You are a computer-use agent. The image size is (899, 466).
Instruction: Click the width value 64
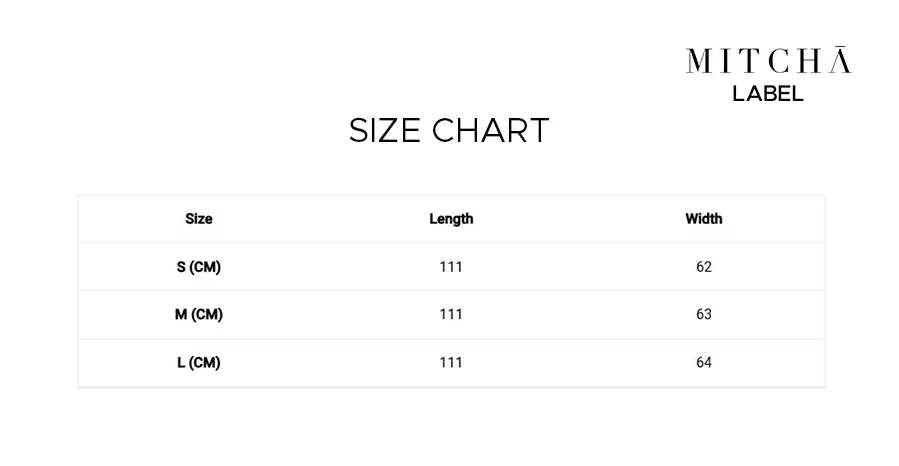pyautogui.click(x=704, y=363)
